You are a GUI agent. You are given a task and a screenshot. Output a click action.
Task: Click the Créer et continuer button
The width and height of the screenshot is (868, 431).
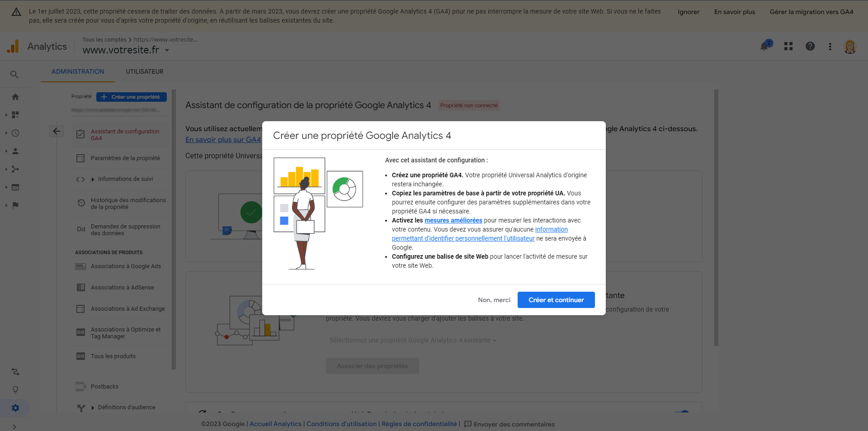tap(556, 300)
